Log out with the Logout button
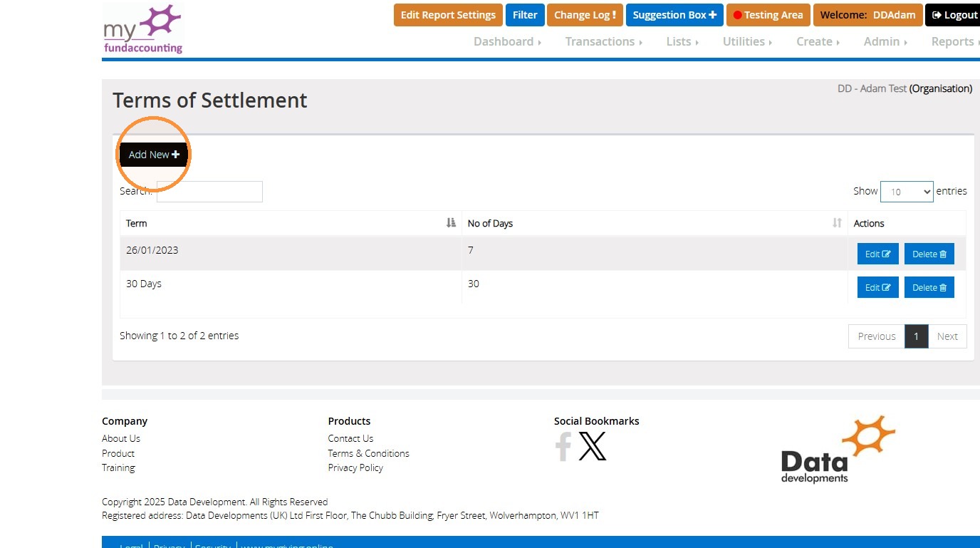The width and height of the screenshot is (980, 548). coord(954,15)
